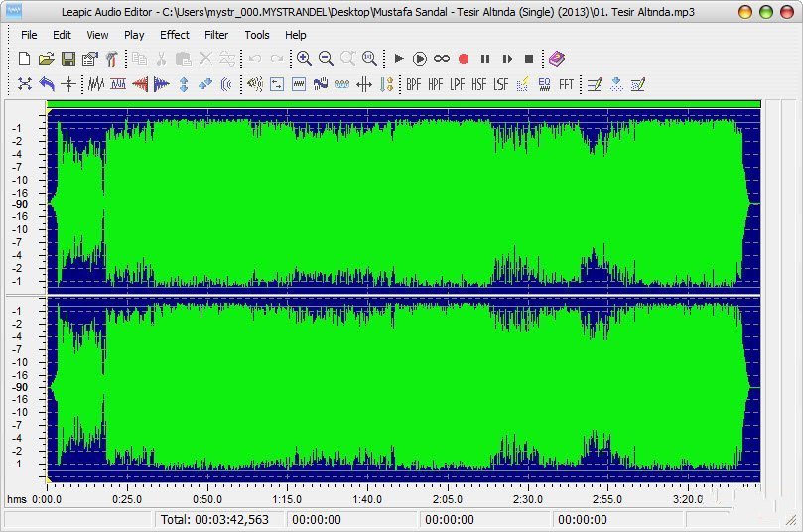The image size is (803, 532).
Task: Click the Zoom Out magnifier icon
Action: pyautogui.click(x=326, y=59)
